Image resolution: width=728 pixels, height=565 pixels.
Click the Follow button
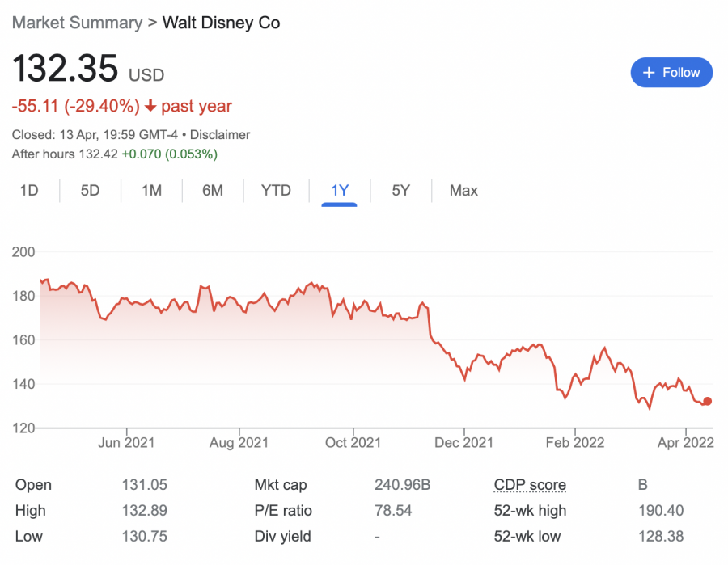671,73
